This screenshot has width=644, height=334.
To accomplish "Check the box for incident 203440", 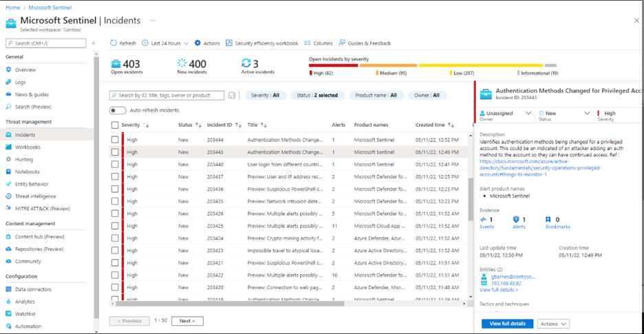I will click(x=115, y=165).
